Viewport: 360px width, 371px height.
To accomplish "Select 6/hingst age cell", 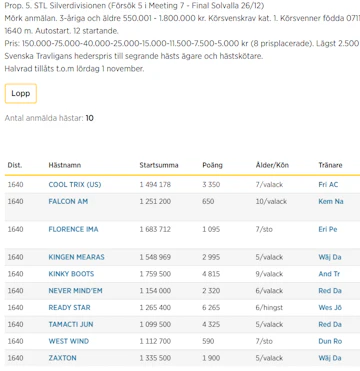I will coord(269,307).
